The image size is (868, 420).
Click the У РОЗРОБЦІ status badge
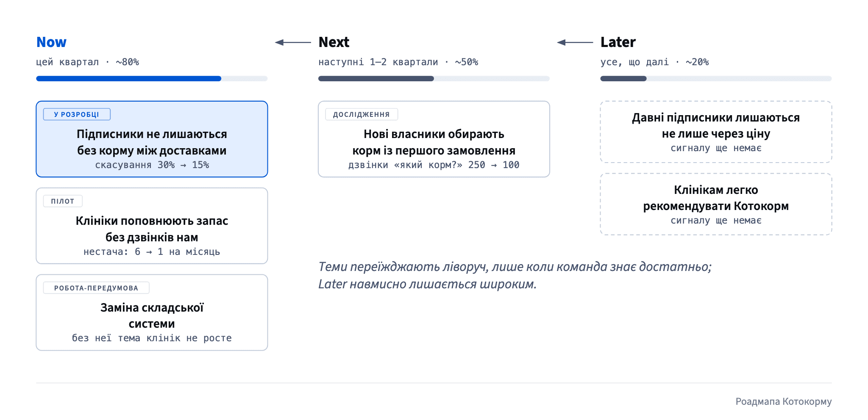pyautogui.click(x=77, y=114)
